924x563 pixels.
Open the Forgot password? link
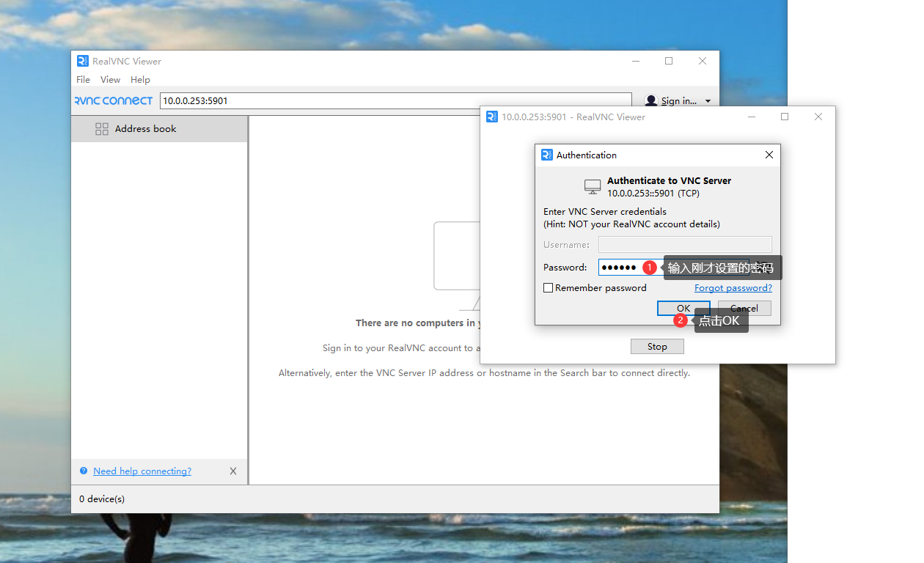(733, 288)
